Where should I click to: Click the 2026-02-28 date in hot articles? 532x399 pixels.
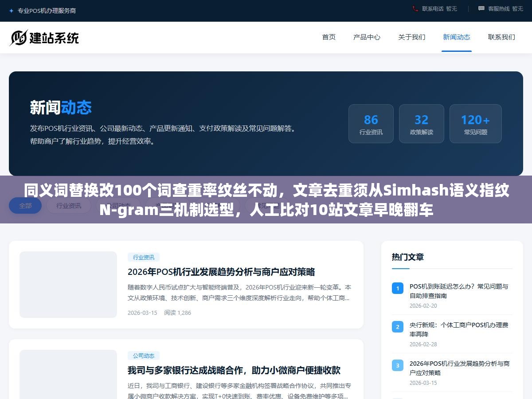point(423,344)
